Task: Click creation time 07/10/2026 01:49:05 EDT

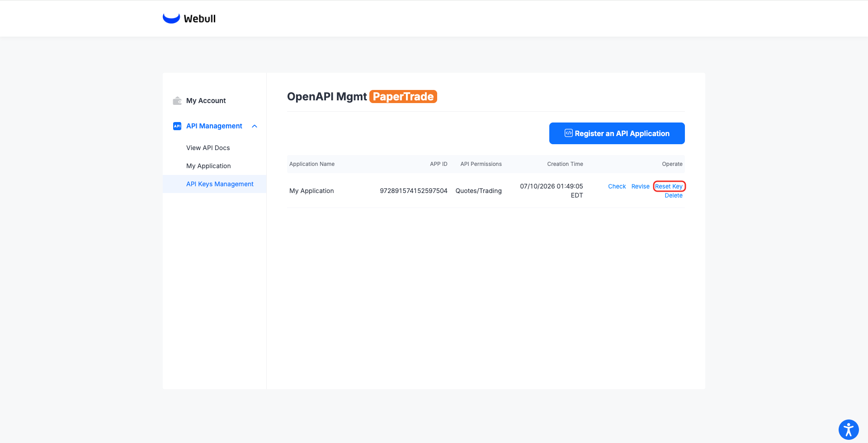Action: coord(552,191)
